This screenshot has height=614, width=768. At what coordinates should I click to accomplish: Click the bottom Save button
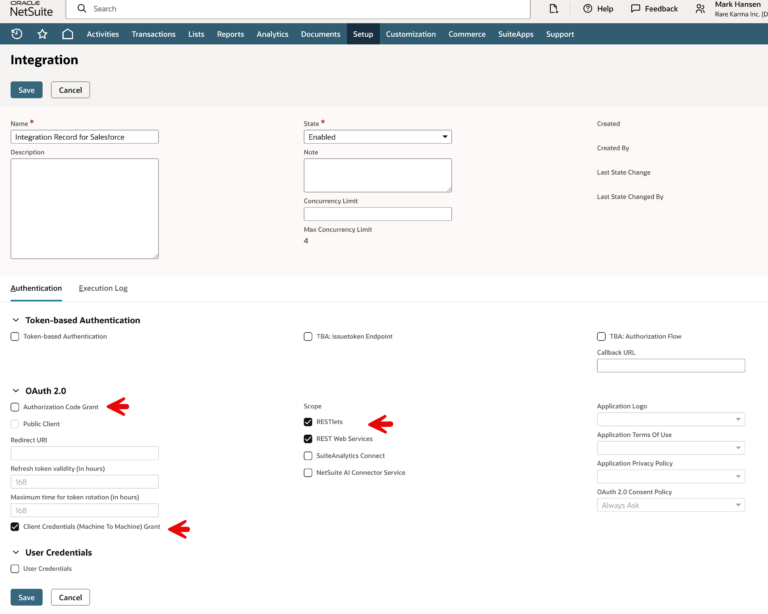click(26, 597)
